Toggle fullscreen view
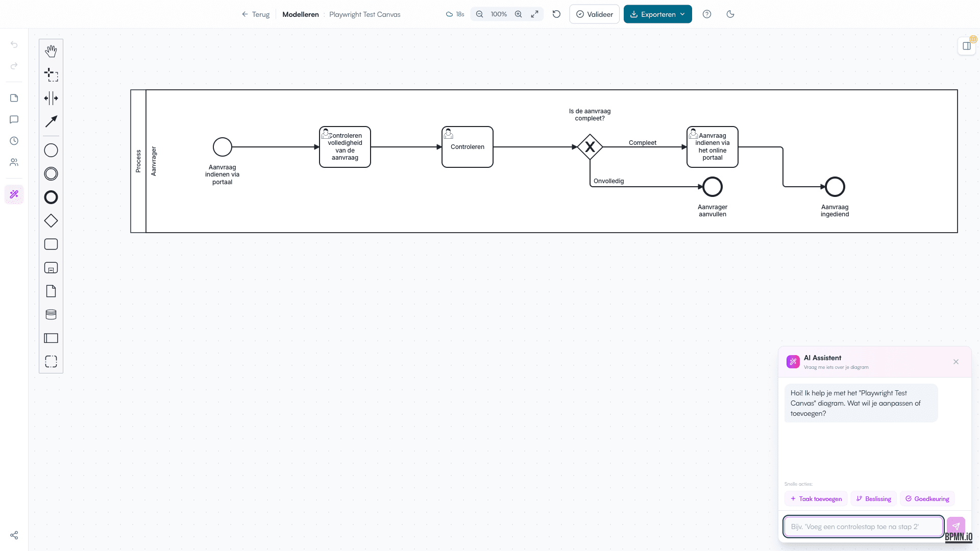The height and width of the screenshot is (551, 980). tap(534, 14)
